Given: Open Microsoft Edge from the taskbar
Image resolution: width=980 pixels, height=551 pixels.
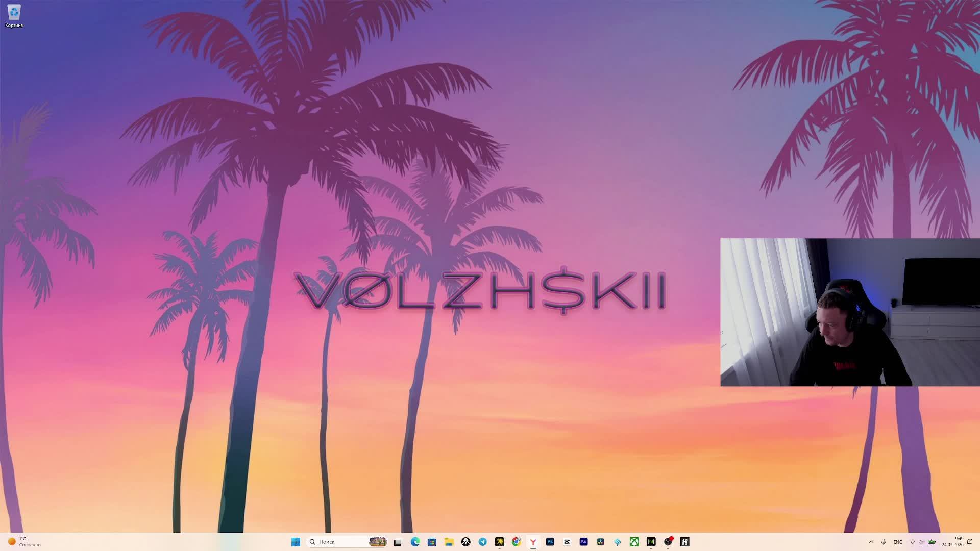Looking at the screenshot, I should click(x=415, y=542).
